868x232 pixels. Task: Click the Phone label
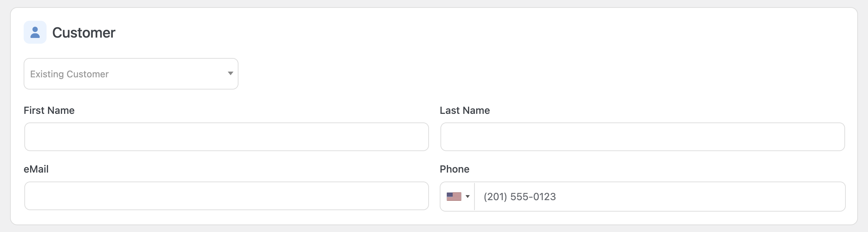(x=454, y=169)
